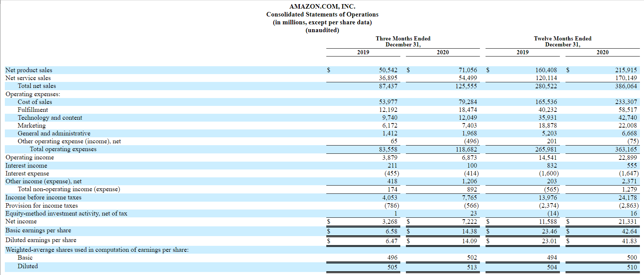Select total net sales value 125,555

pos(466,86)
